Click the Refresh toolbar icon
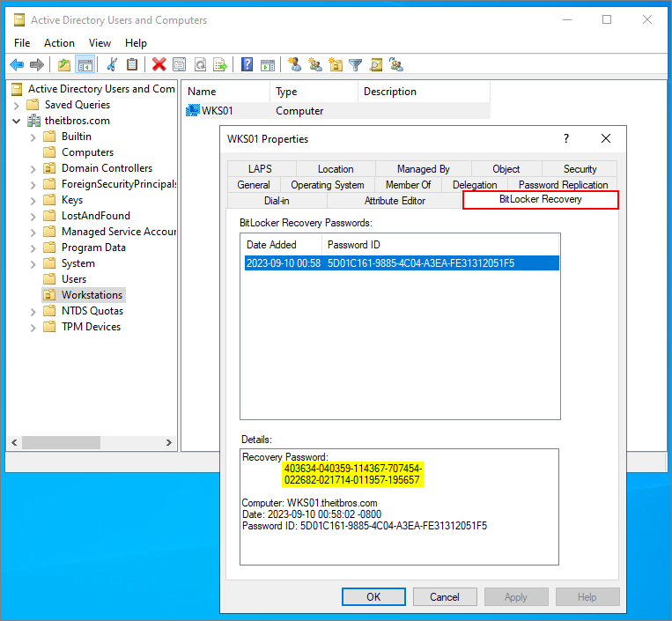672x621 pixels. coord(200,64)
